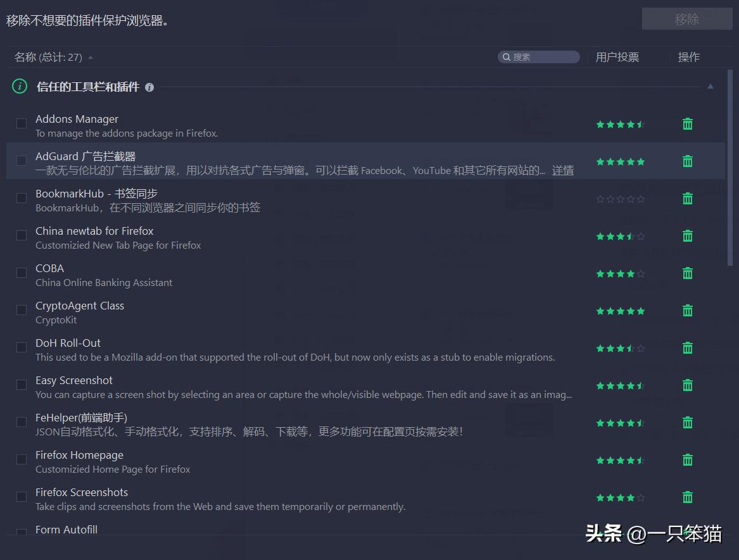
Task: Sort by 名称 (总计: 27) column header
Action: coord(48,58)
